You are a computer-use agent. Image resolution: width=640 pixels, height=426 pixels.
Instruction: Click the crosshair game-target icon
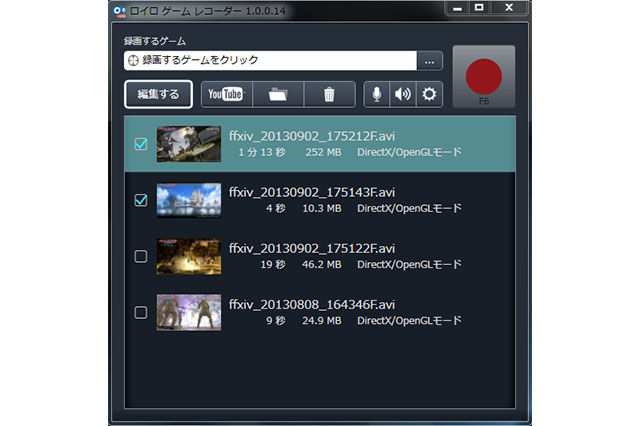coord(133,61)
